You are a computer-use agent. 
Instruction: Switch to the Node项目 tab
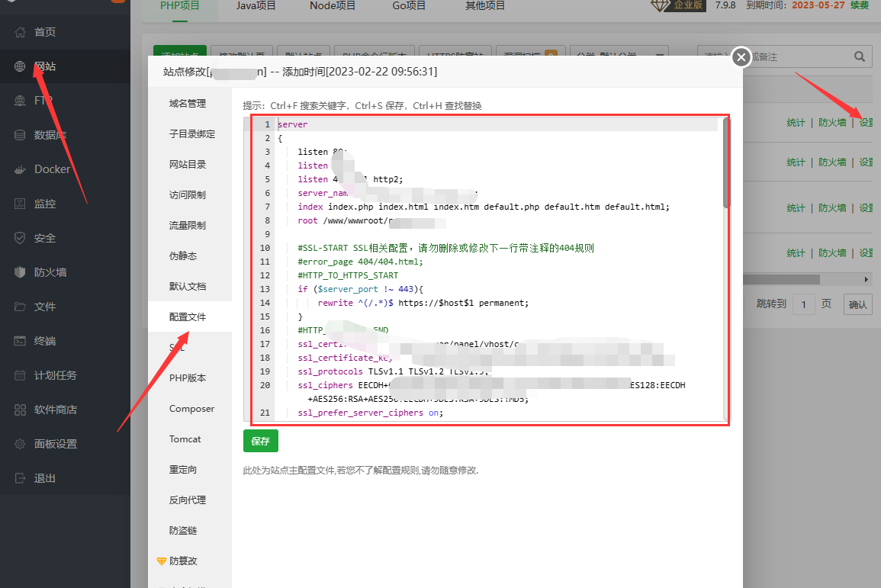click(x=332, y=5)
